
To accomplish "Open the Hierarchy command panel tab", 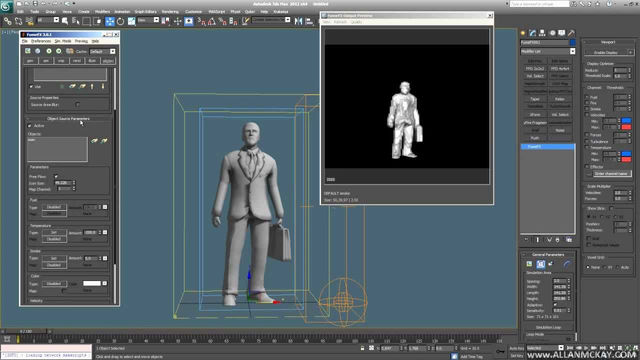I will (x=542, y=33).
